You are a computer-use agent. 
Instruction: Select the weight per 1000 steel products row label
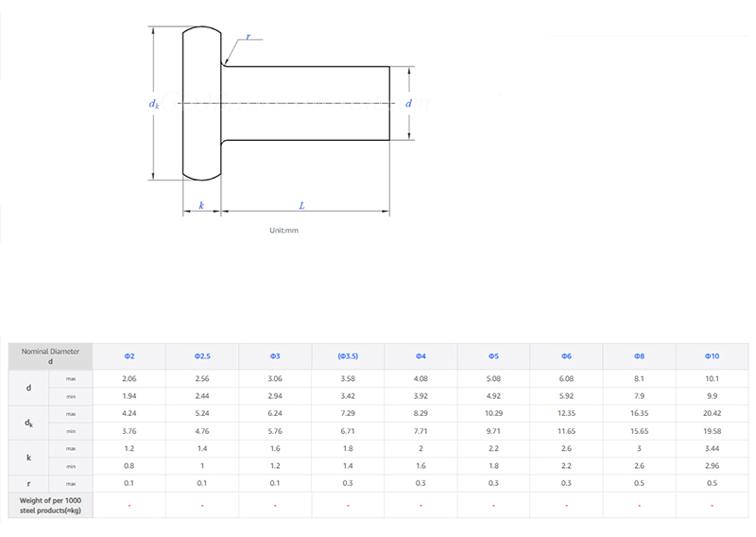pos(50,505)
